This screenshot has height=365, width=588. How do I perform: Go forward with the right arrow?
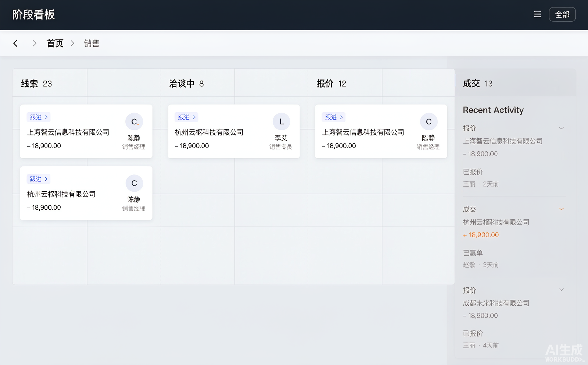click(x=35, y=43)
